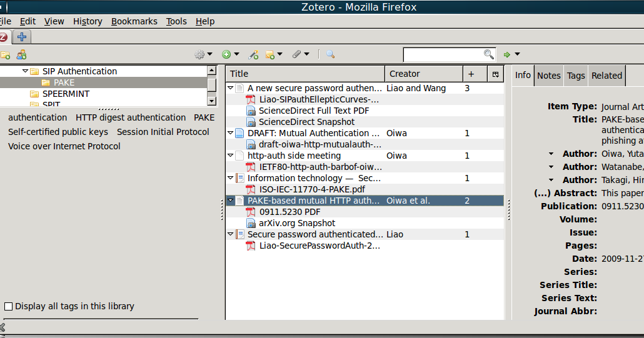
Task: Click the attachments count '+' column header
Action: click(x=475, y=74)
